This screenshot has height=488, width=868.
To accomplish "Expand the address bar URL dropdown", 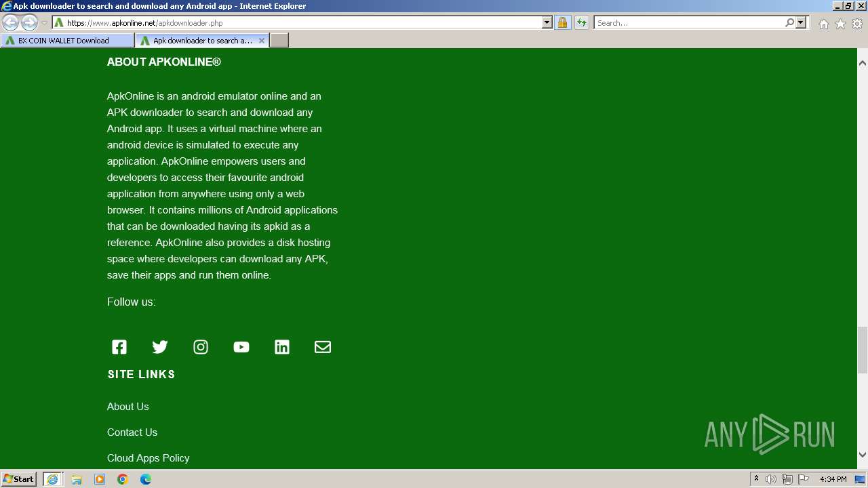I will [547, 22].
